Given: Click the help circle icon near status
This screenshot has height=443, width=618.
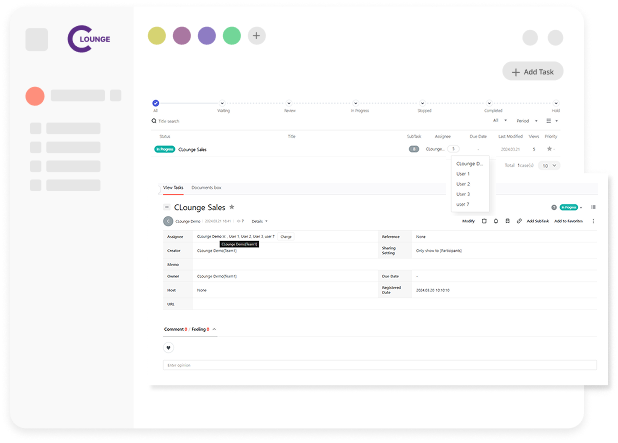Looking at the screenshot, I should [554, 207].
